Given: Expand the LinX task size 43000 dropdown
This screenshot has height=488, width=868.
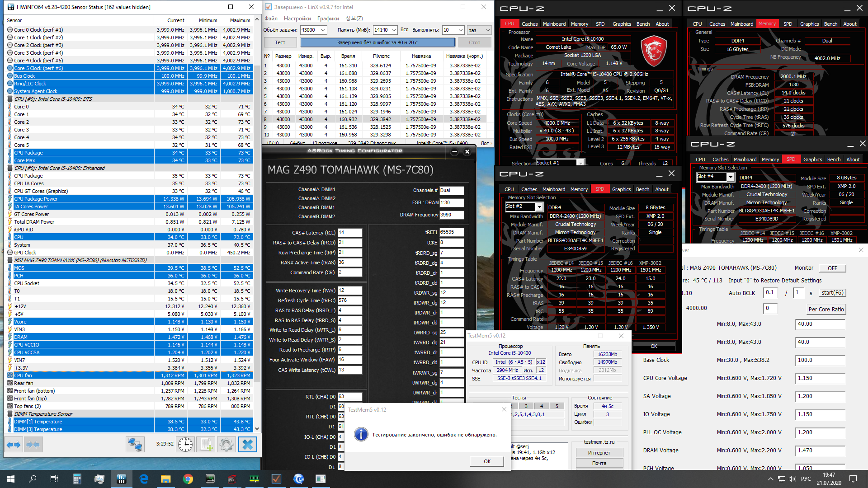Looking at the screenshot, I should 323,30.
